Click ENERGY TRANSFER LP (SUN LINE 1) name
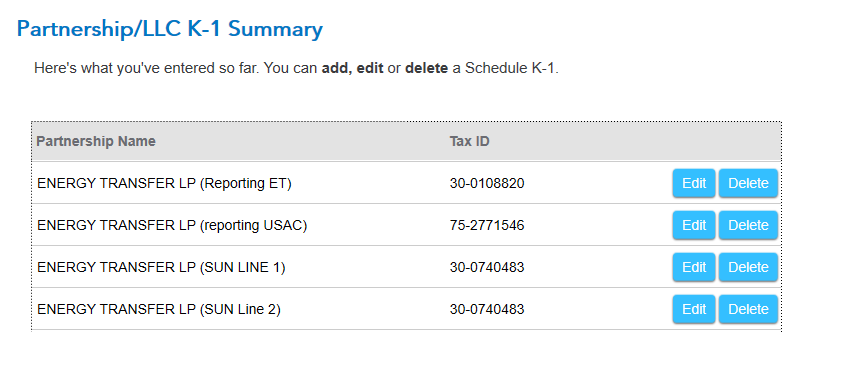Viewport: 850px width, 370px height. (161, 268)
